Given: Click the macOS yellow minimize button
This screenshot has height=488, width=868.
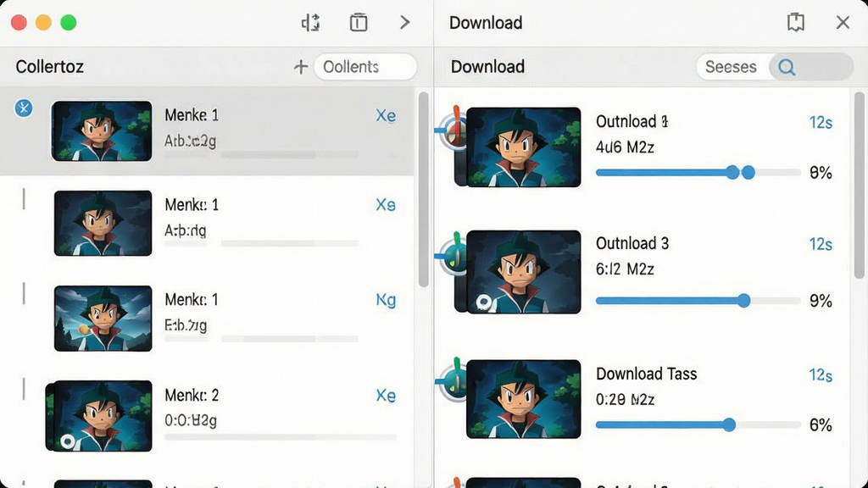Looking at the screenshot, I should tap(43, 23).
